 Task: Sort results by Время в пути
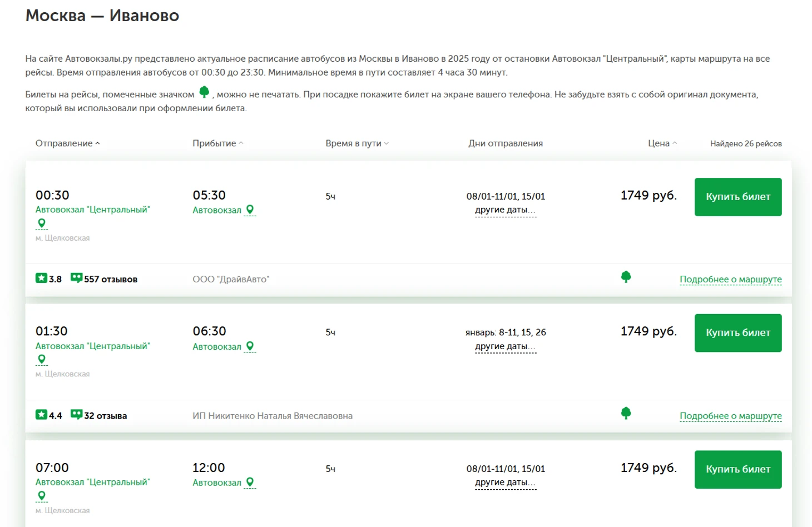click(x=357, y=143)
